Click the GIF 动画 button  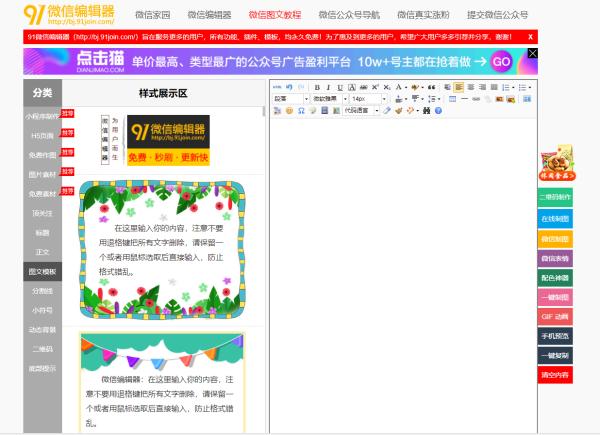pyautogui.click(x=555, y=316)
